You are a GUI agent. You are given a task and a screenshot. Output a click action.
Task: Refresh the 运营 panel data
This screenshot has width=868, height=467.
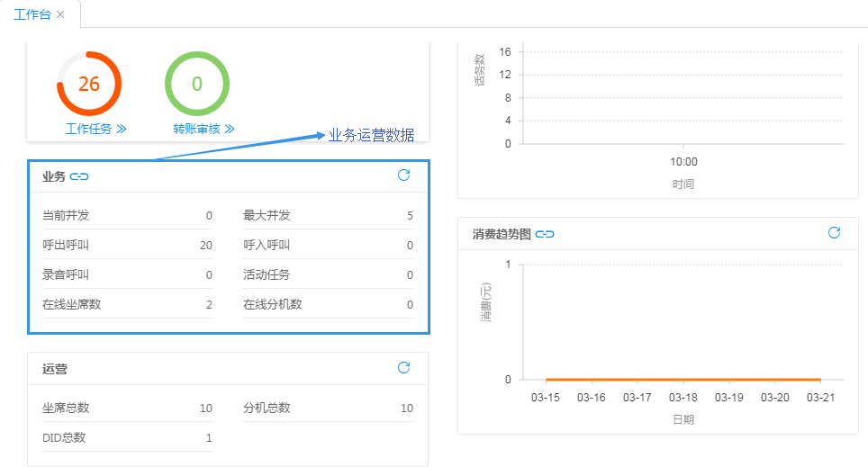(x=403, y=368)
